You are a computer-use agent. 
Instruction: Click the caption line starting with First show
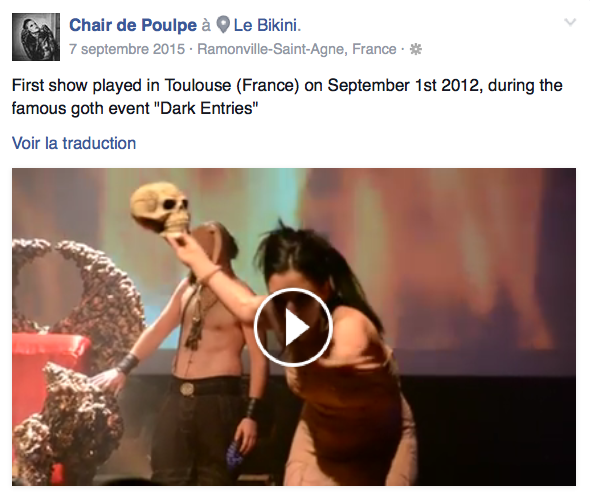287,86
